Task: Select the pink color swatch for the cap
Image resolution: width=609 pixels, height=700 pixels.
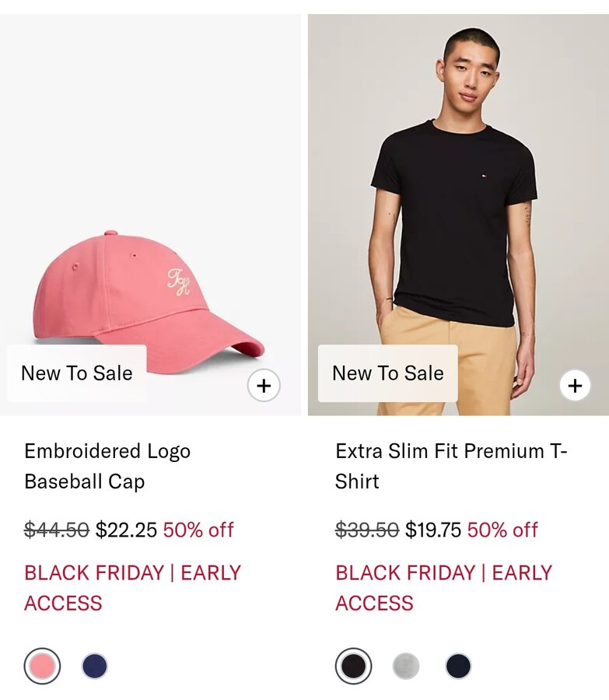Action: point(42,666)
